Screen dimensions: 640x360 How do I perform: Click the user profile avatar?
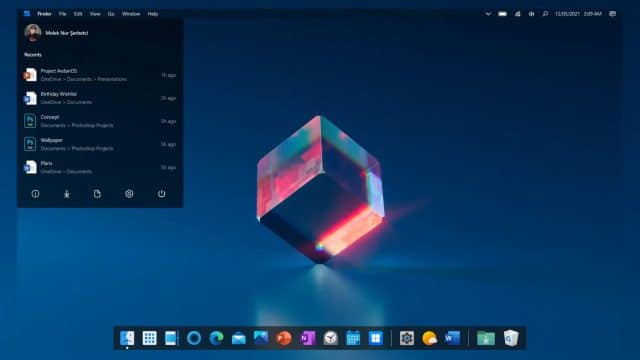click(x=33, y=33)
